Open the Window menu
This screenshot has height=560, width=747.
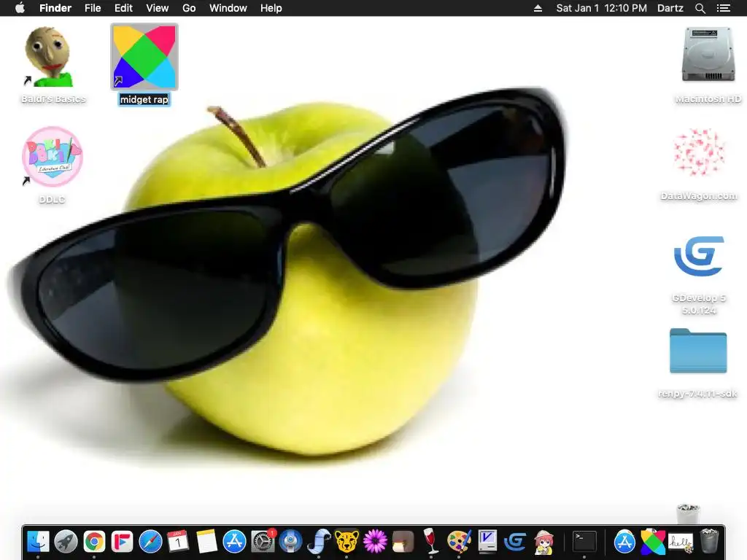228,8
